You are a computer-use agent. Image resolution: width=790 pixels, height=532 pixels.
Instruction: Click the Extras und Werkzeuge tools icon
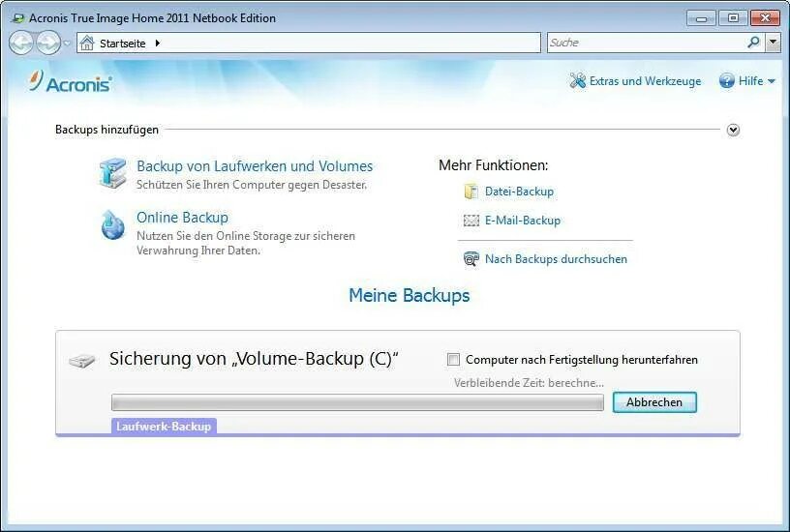[577, 80]
